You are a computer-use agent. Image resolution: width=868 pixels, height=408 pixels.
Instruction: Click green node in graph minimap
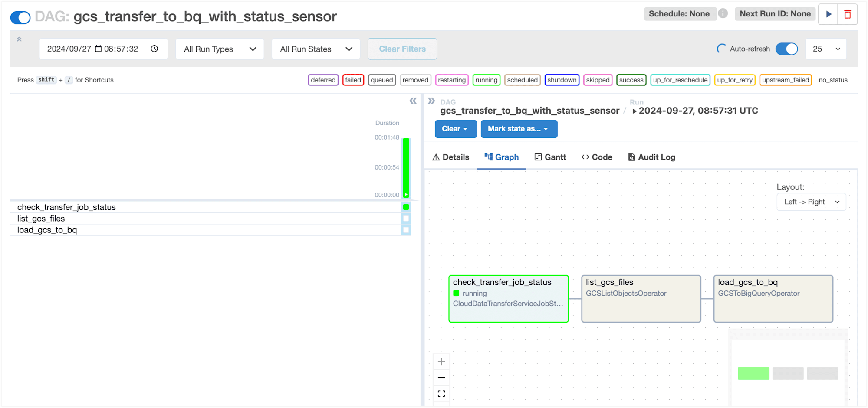[753, 373]
